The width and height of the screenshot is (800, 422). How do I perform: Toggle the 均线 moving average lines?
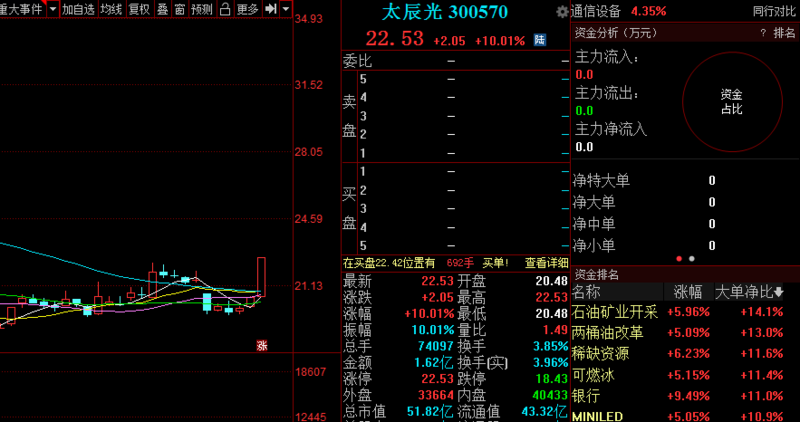point(111,9)
